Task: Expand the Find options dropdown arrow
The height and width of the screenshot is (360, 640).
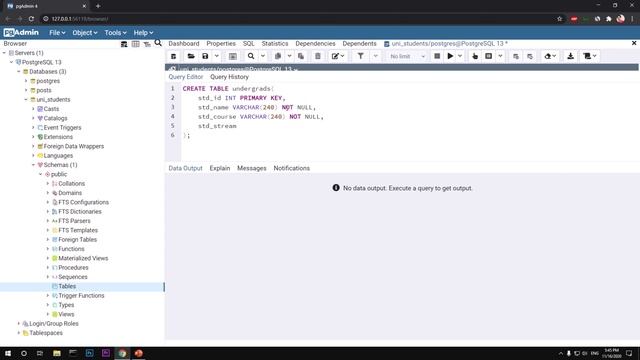Action: pyautogui.click(x=263, y=56)
